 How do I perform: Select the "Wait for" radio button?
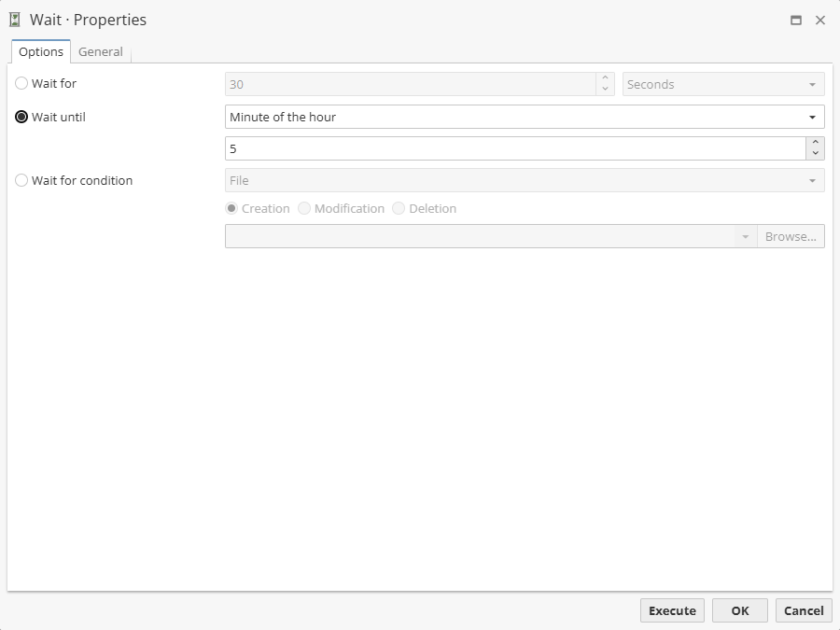click(x=21, y=84)
